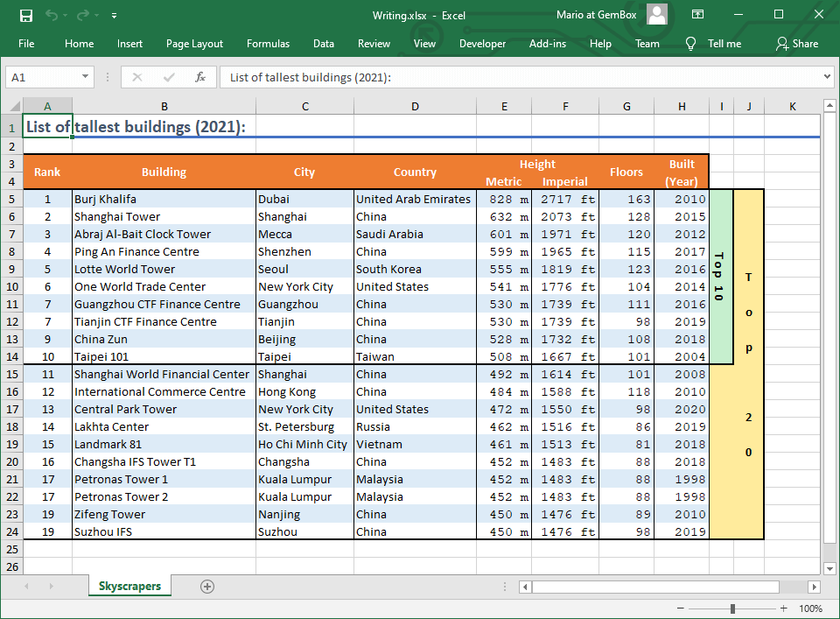Expand the formula bar with the chevron
This screenshot has width=840, height=619.
tap(828, 77)
